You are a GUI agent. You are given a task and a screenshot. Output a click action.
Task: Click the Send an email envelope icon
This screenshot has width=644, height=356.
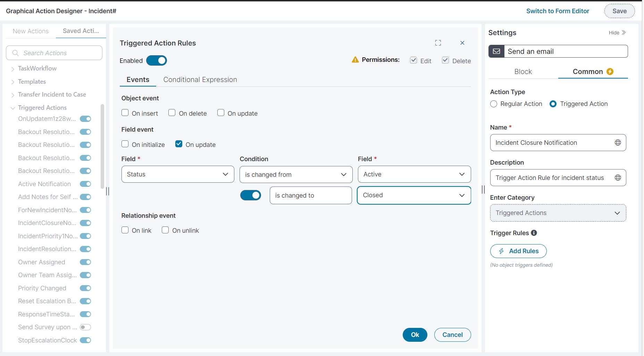(x=496, y=51)
